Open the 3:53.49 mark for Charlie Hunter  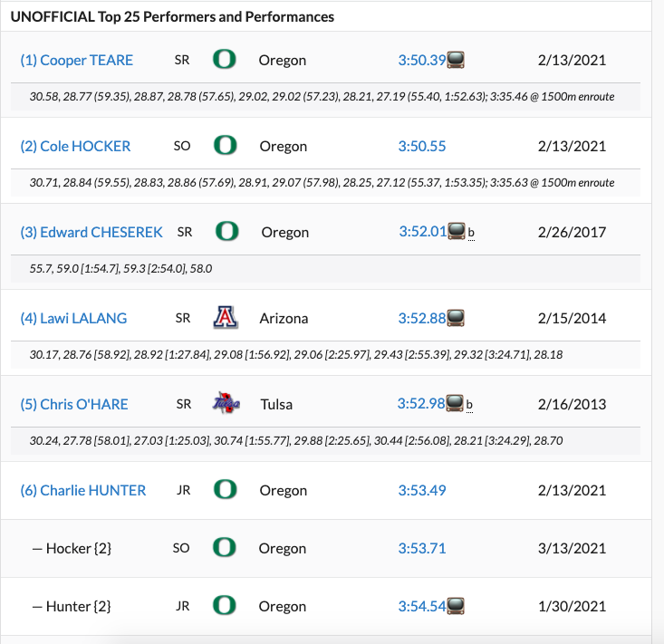coord(422,490)
